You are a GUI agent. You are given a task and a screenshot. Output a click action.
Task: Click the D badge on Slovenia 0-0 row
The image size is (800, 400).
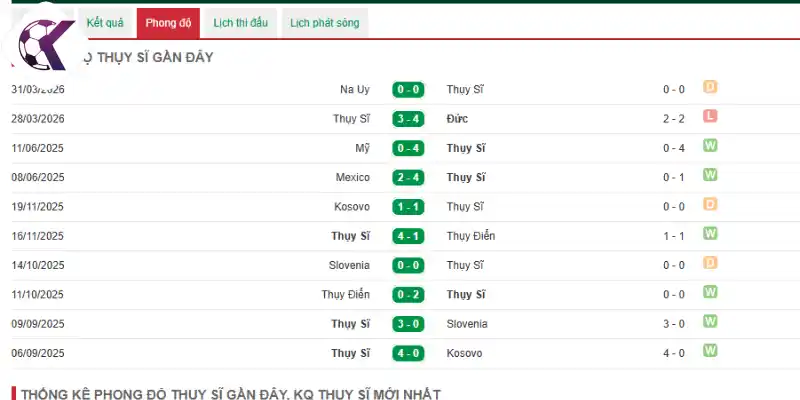(x=710, y=263)
